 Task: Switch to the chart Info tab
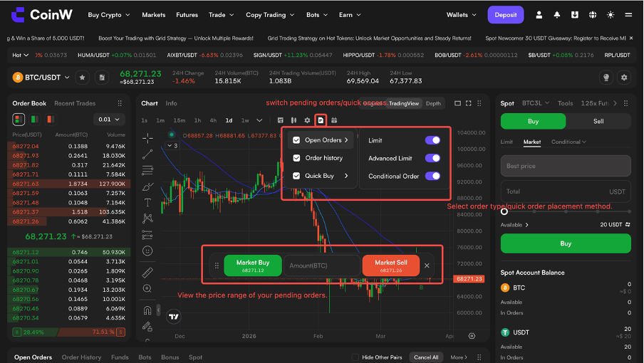[171, 103]
